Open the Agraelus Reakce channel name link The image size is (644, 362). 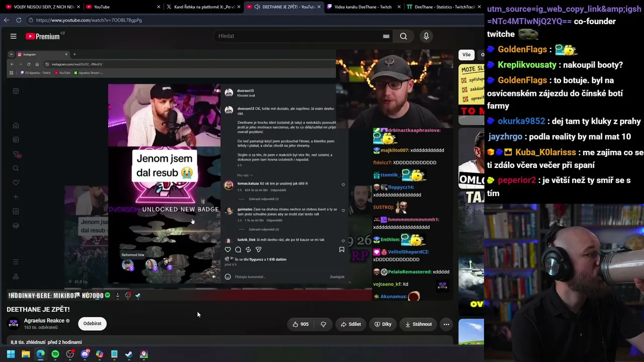pyautogui.click(x=44, y=321)
